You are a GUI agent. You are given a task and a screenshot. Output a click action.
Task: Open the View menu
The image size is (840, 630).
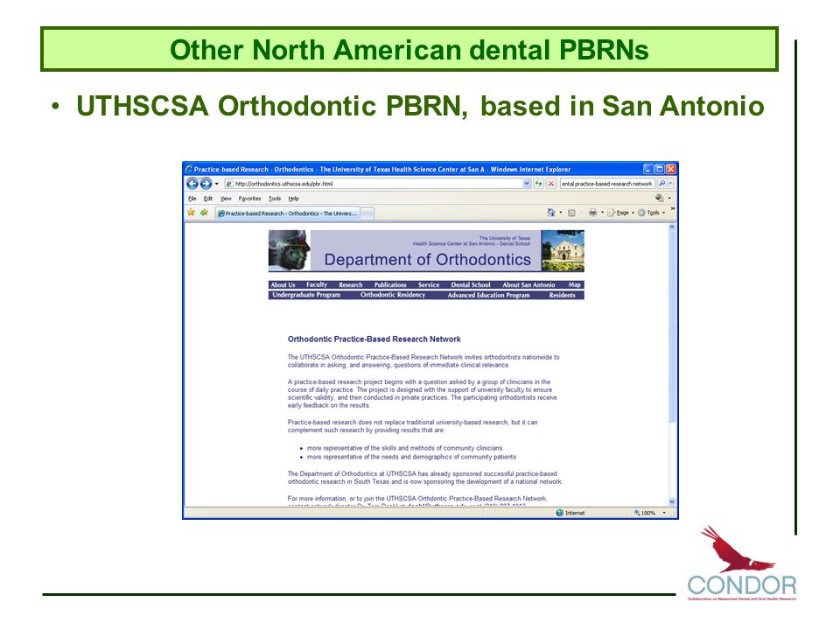(226, 199)
